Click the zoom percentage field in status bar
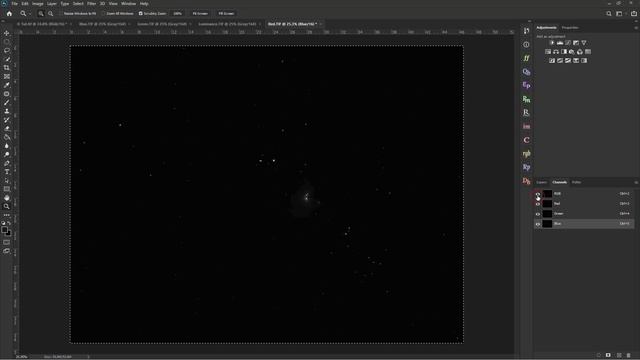The image size is (640, 360). (x=21, y=357)
